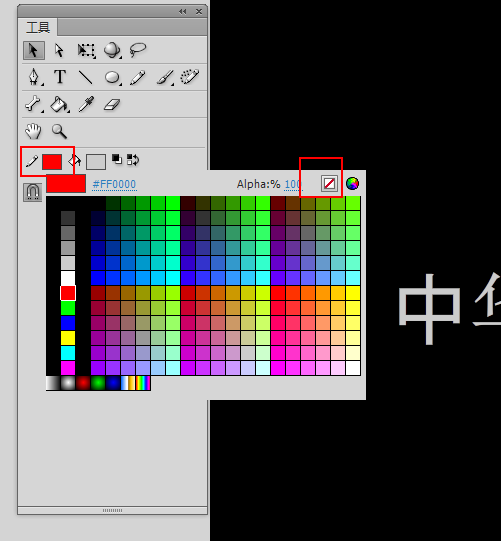Select the Line tool
Viewport: 501px width, 541px height.
point(86,77)
